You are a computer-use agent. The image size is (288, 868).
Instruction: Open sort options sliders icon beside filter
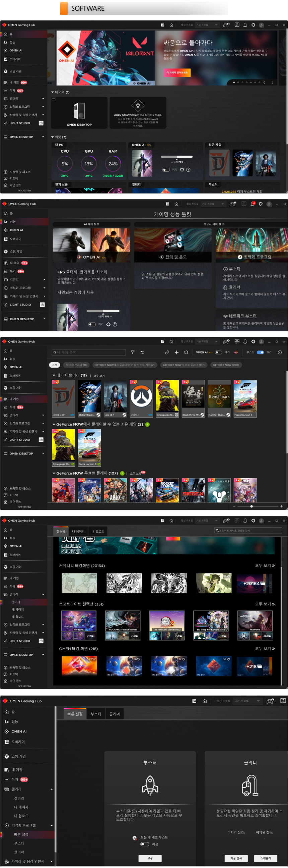pos(142,352)
